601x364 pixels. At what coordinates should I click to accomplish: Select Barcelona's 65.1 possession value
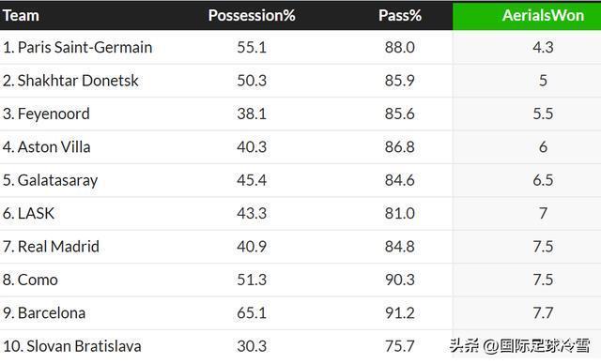(252, 313)
